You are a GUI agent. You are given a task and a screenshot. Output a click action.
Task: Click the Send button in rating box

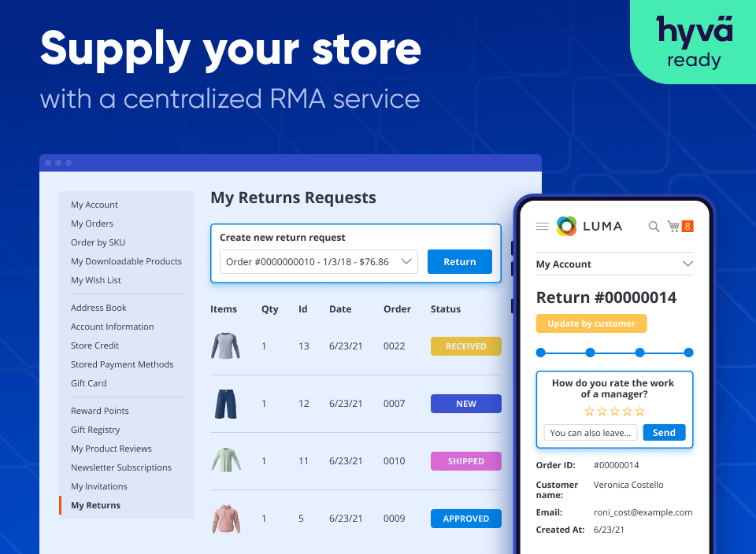(x=664, y=433)
